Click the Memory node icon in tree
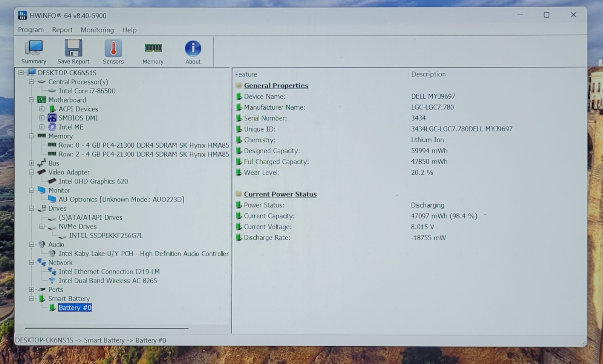 click(41, 136)
